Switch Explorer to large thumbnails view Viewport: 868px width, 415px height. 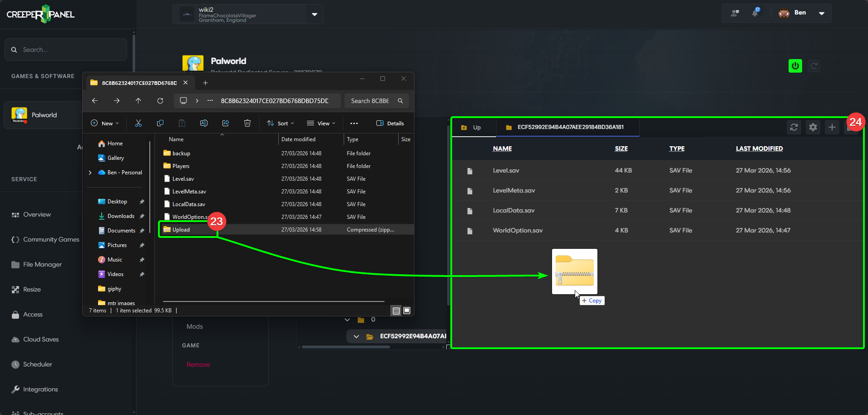click(x=407, y=311)
